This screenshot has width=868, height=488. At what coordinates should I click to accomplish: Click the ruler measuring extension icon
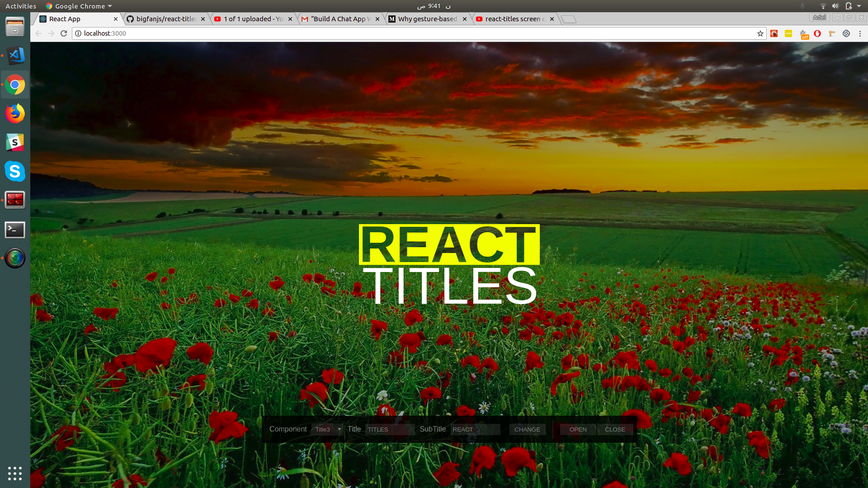832,33
